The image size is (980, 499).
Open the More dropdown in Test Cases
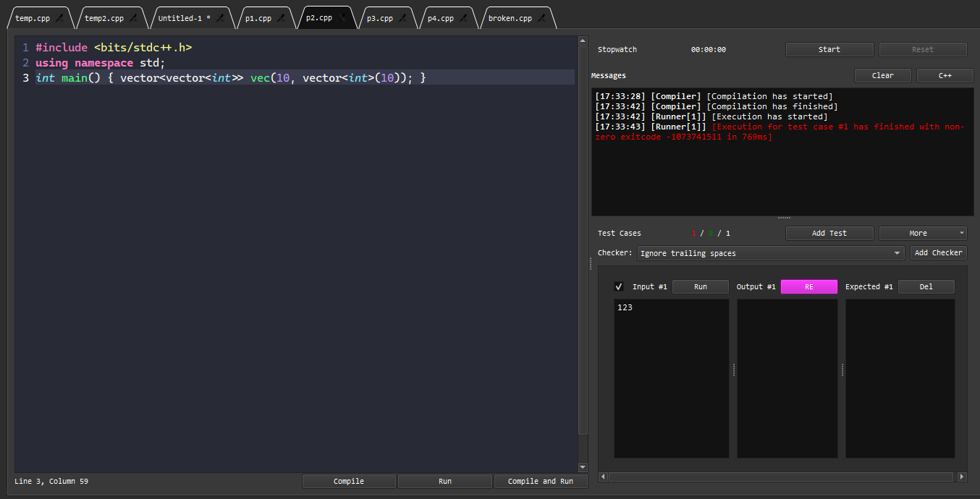pyautogui.click(x=922, y=233)
